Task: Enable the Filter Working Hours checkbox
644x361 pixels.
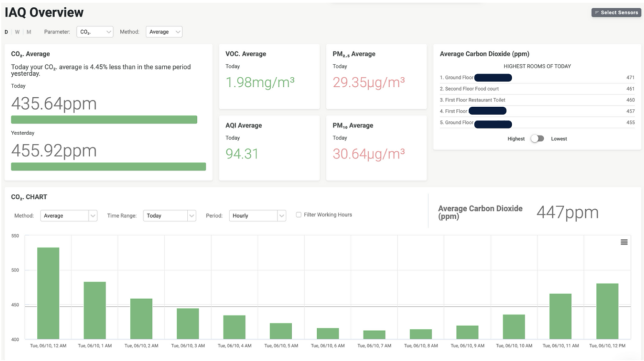Action: tap(299, 215)
